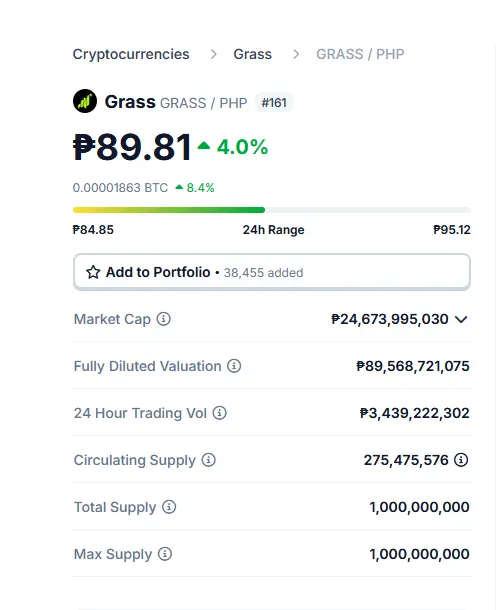This screenshot has height=610, width=504.
Task: Open the Total Supply info icon
Action: 169,507
